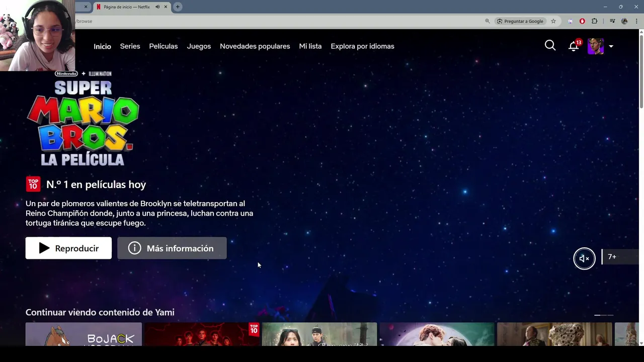
Task: Open Explora por idiomas
Action: pos(362,46)
